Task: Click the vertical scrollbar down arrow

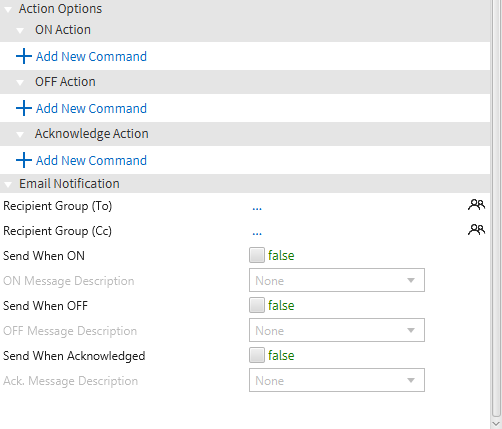Action: click(x=496, y=423)
